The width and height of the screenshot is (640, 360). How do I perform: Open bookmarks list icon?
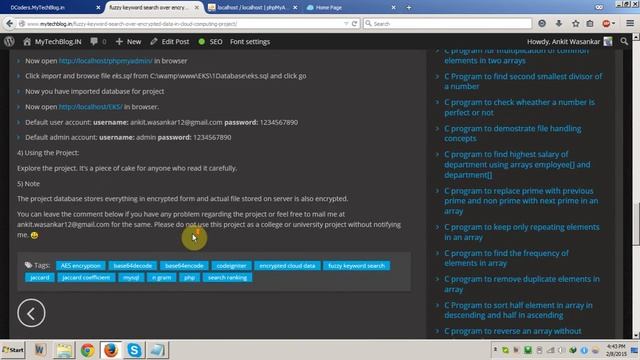pyautogui.click(x=590, y=24)
